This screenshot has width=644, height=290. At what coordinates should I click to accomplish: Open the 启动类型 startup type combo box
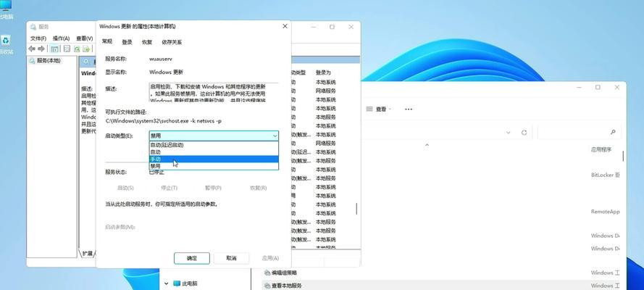pyautogui.click(x=214, y=136)
